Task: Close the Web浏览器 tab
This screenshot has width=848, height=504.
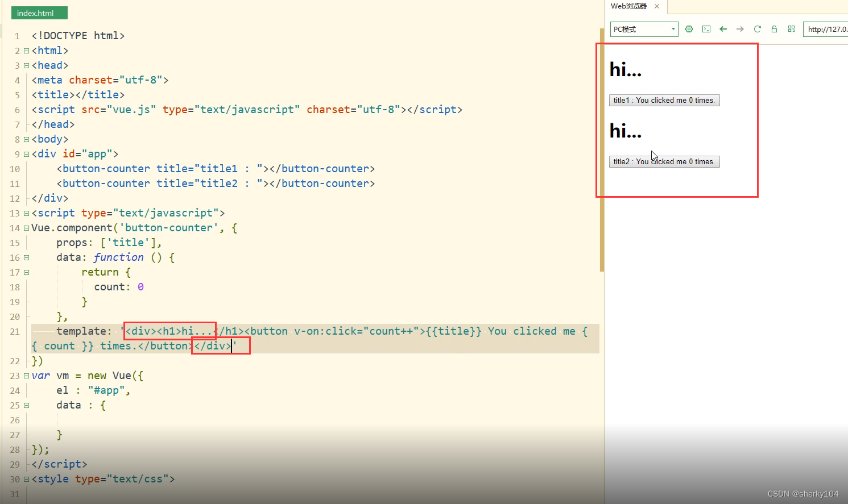Action: (657, 6)
